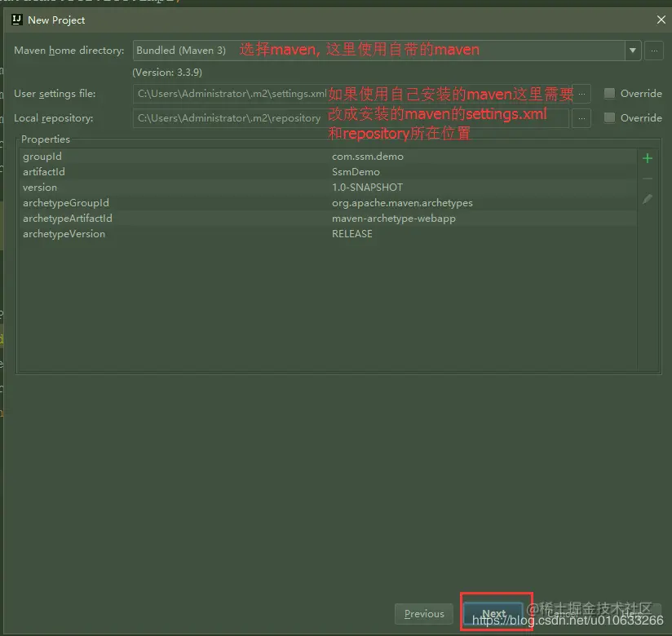
Task: Close the New Project dialog
Action: [661, 20]
